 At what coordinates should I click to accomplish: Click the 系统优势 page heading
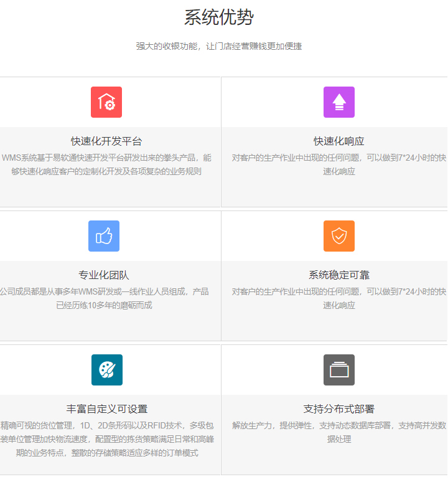coord(218,17)
